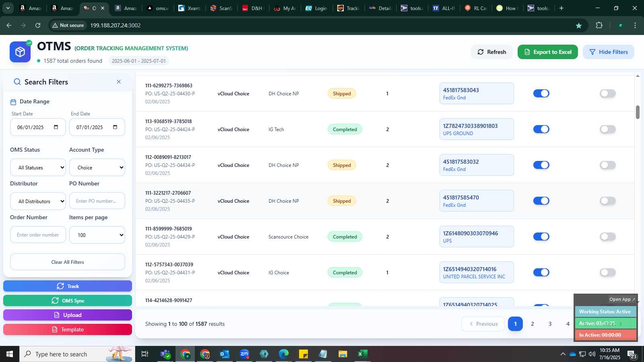Open the Items per page dropdown
The height and width of the screenshot is (362, 644).
[x=97, y=235]
